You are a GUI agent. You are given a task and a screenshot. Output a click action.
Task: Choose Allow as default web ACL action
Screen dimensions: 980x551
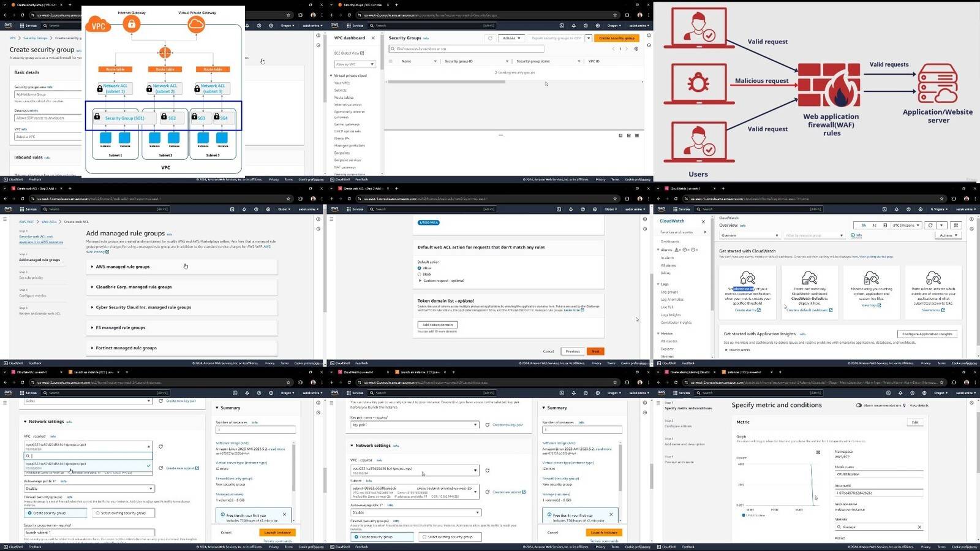[x=420, y=268]
